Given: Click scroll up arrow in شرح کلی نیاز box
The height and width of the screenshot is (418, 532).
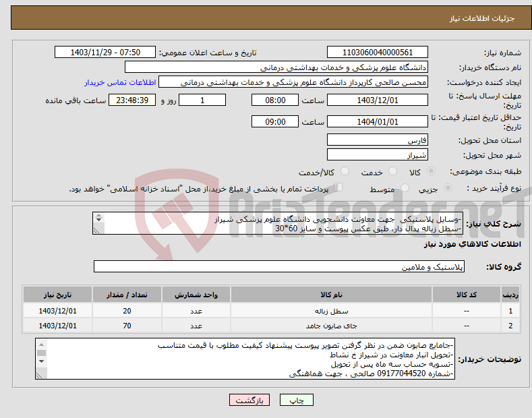Looking at the screenshot, I should click(x=98, y=215).
